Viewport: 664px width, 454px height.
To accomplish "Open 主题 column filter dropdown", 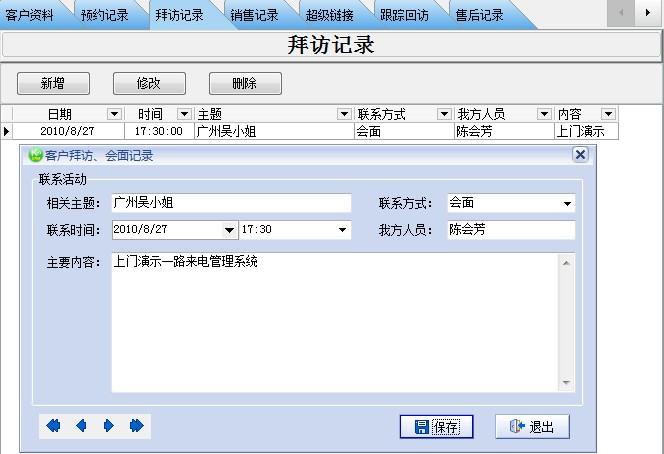I will (344, 114).
